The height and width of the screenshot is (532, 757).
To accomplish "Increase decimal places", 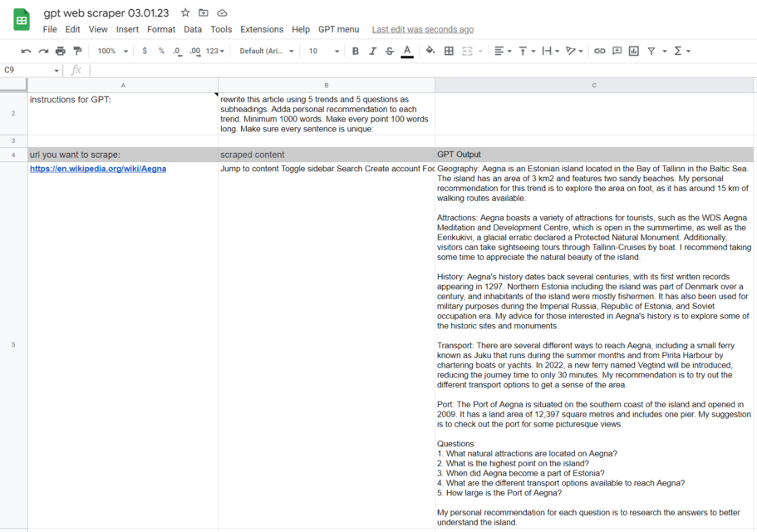I will pyautogui.click(x=194, y=52).
